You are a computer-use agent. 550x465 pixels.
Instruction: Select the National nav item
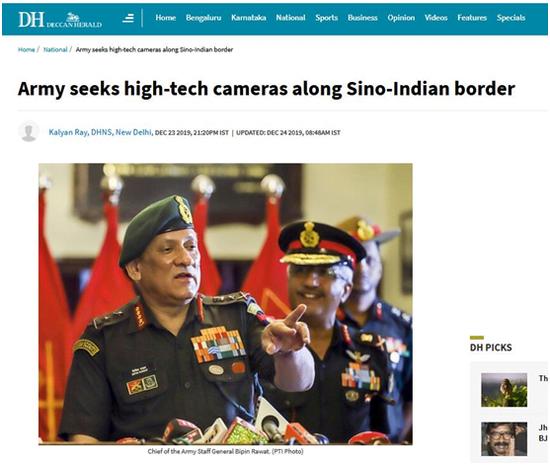(x=290, y=18)
